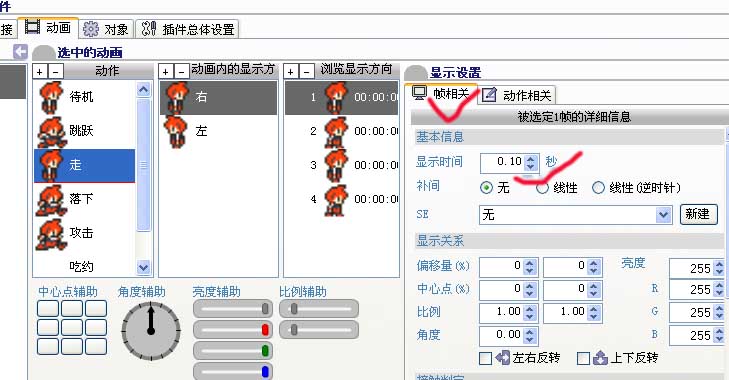
Task: Adjust the blue brightness slider
Action: tap(232, 371)
